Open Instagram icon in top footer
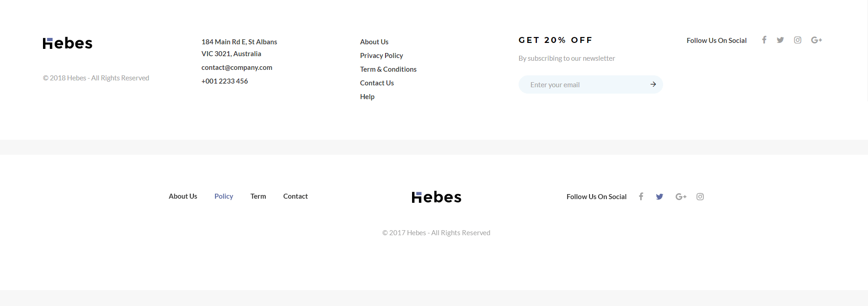 [798, 40]
